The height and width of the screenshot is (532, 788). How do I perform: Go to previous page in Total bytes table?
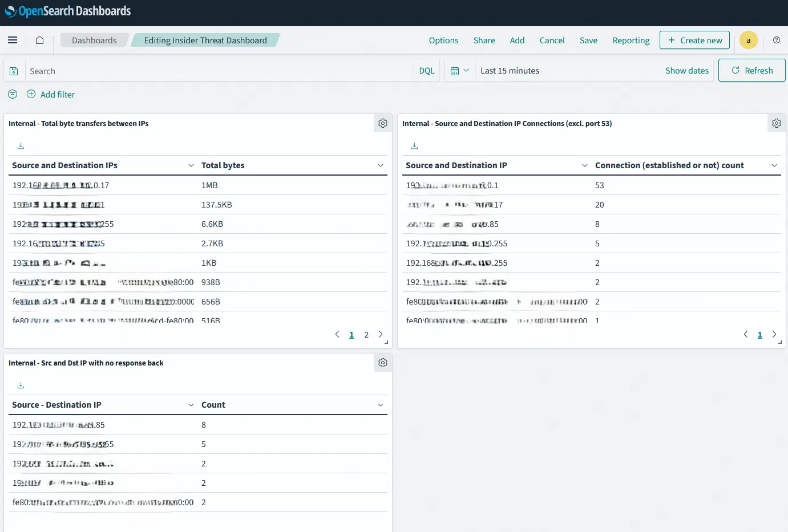[x=337, y=334]
